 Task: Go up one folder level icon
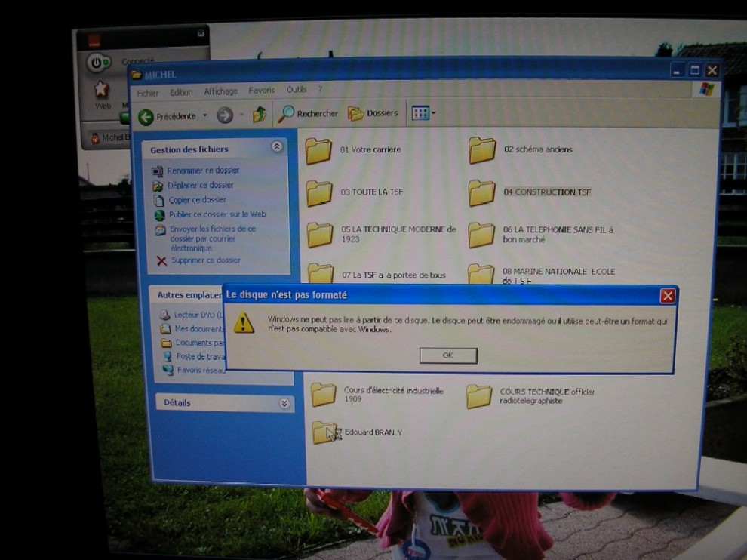tap(259, 115)
